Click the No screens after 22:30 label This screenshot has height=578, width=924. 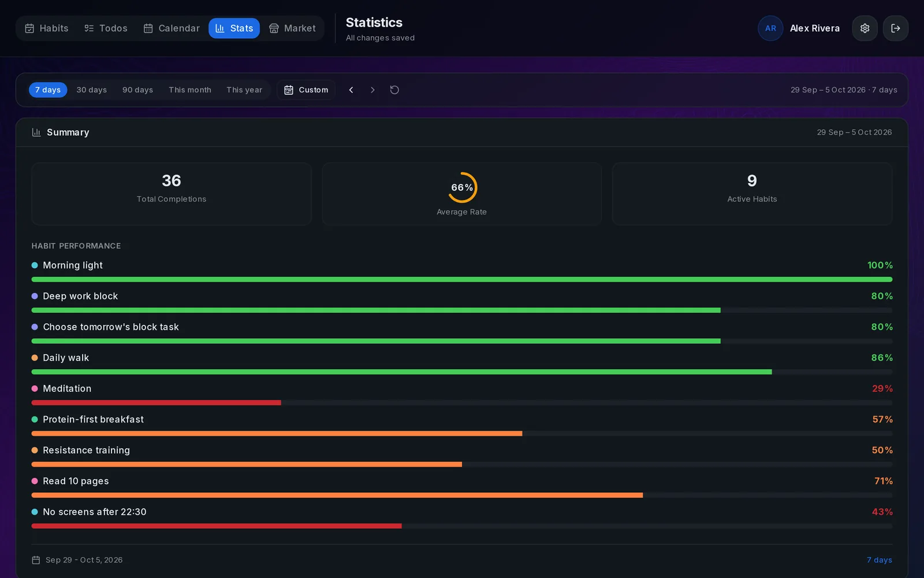[95, 512]
